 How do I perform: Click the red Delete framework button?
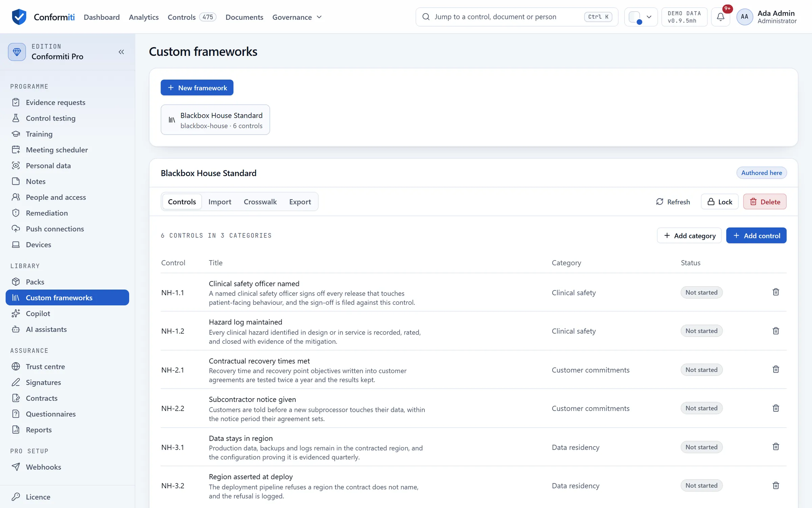765,202
